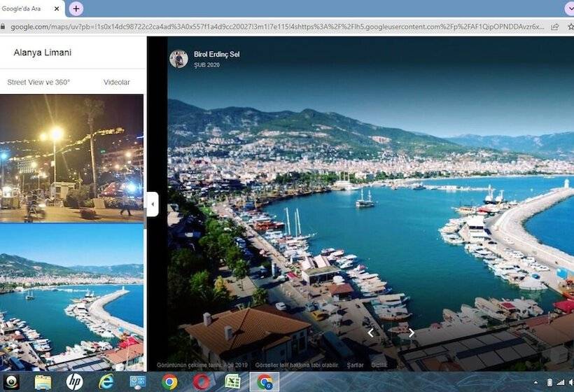Switch to Street View ve 360° tab

click(x=38, y=82)
